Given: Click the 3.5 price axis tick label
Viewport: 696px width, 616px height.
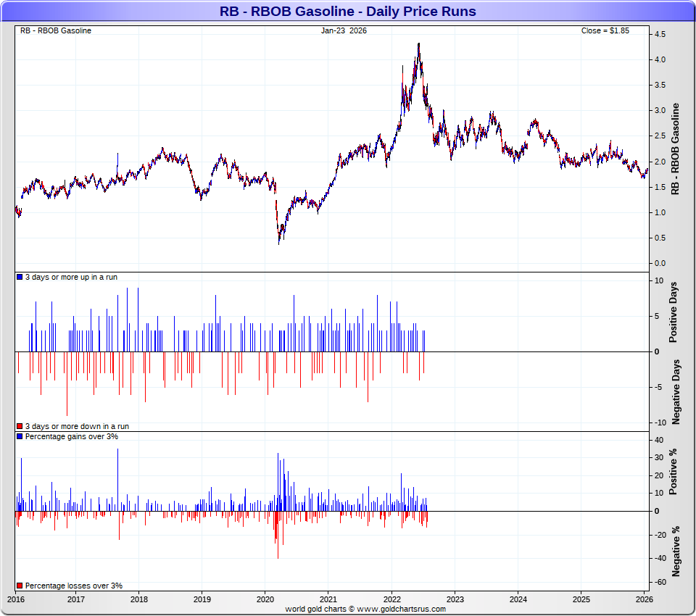Looking at the screenshot, I should pos(660,86).
